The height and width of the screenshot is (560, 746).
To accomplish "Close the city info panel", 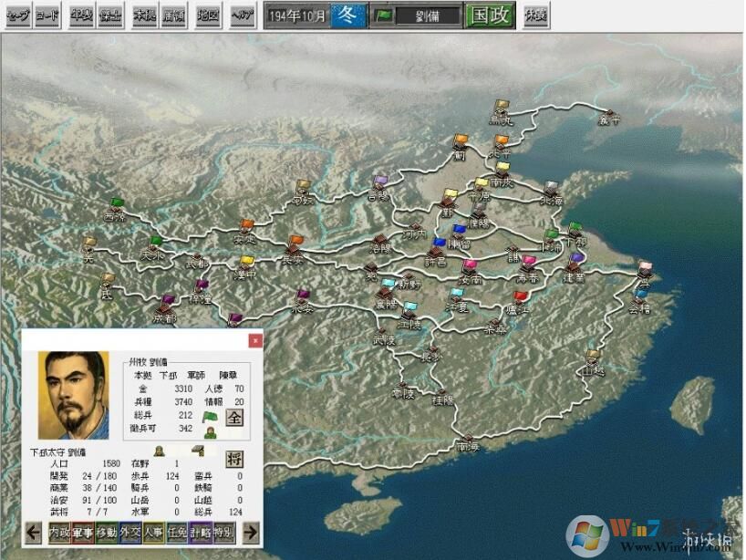I will click(255, 340).
